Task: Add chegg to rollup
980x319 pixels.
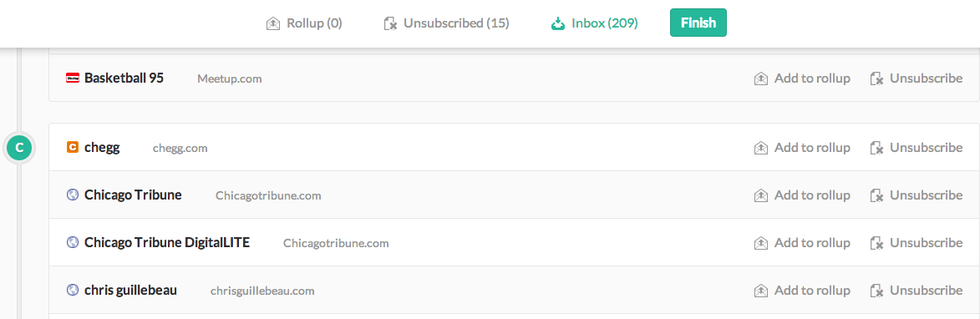Action: (x=802, y=147)
